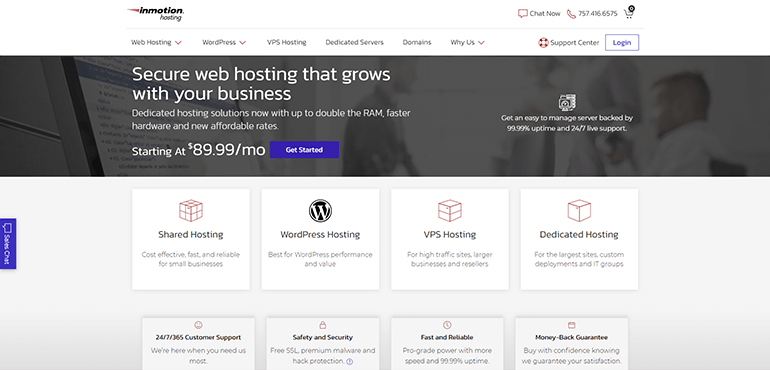The width and height of the screenshot is (770, 370).
Task: Open the Sales Chat side tab
Action: [x=7, y=244]
